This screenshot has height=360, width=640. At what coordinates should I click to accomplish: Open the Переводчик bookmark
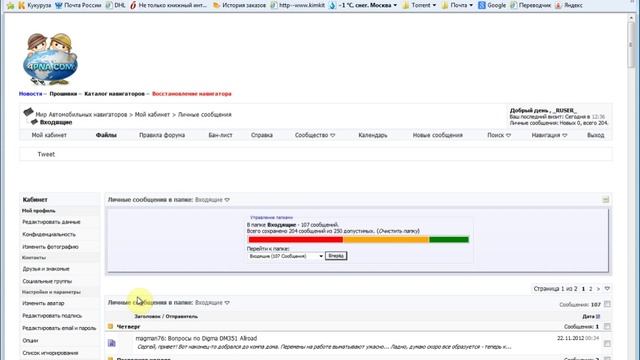[530, 5]
